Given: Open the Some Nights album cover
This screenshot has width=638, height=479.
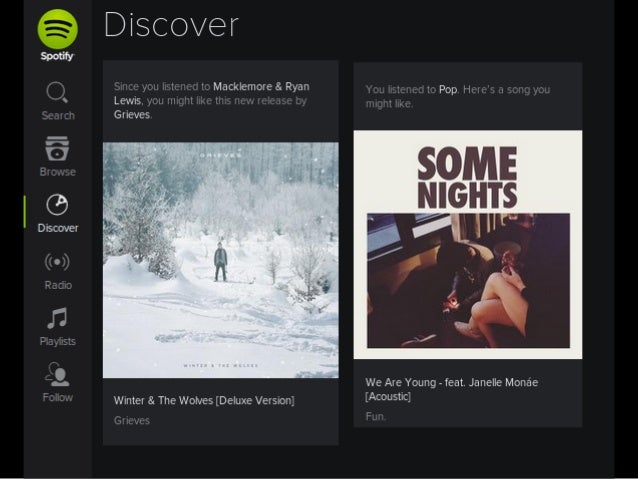Looking at the screenshot, I should click(468, 245).
